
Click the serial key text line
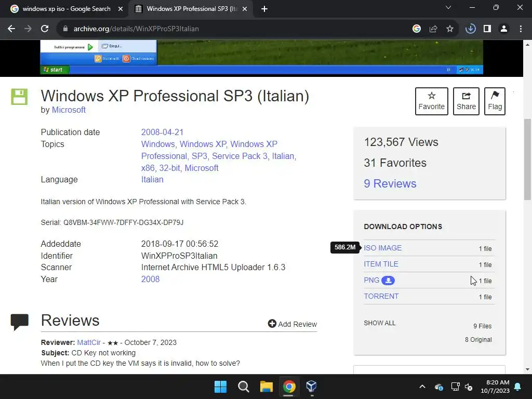point(112,222)
